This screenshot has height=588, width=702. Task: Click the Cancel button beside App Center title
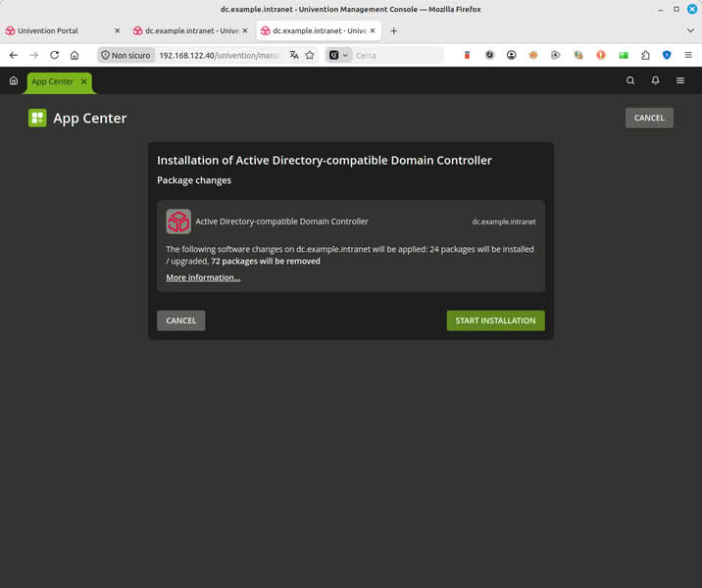coord(649,118)
